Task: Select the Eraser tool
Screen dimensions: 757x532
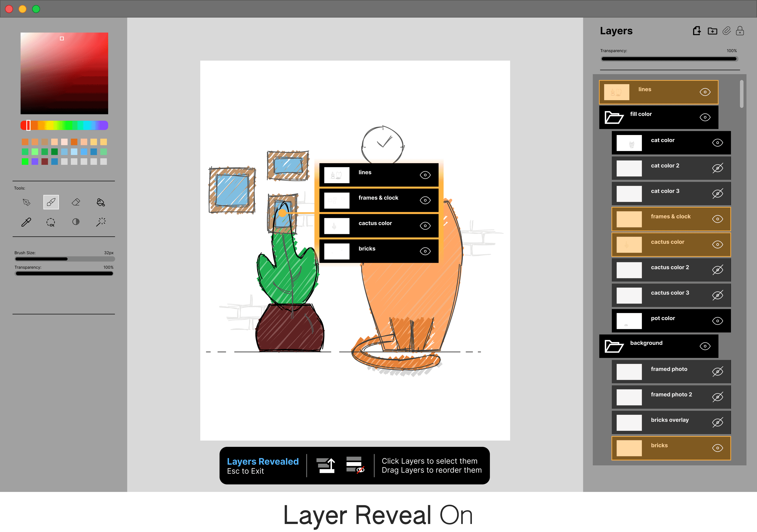Action: tap(76, 202)
